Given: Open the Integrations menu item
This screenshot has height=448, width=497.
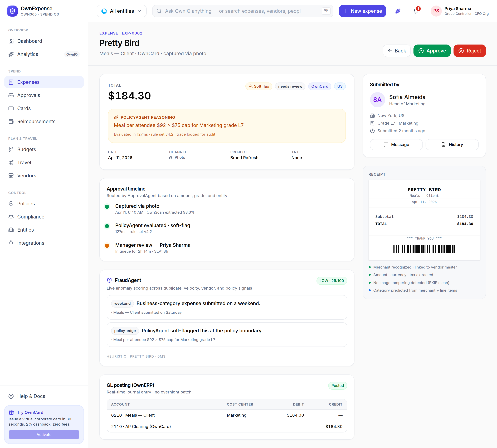Looking at the screenshot, I should (44, 243).
